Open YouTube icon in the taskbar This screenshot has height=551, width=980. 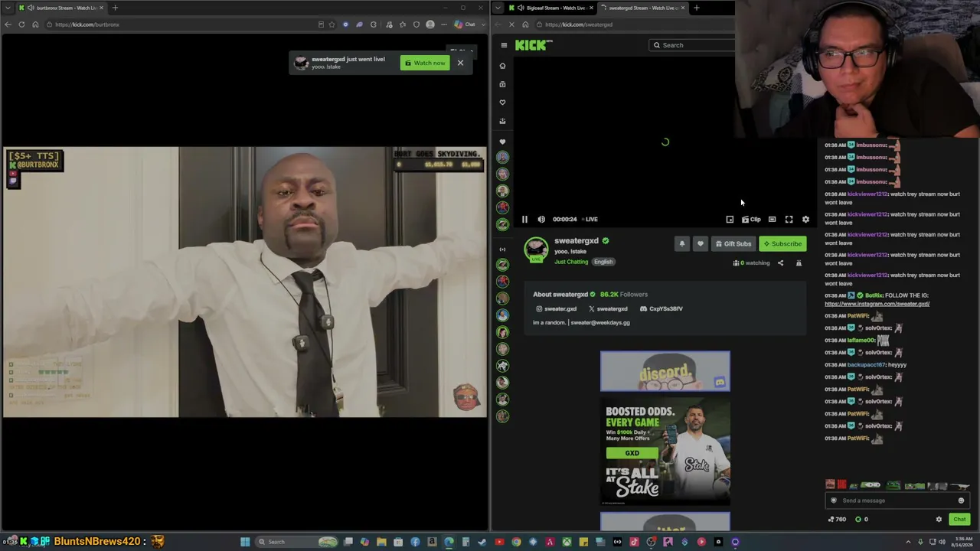pos(499,542)
